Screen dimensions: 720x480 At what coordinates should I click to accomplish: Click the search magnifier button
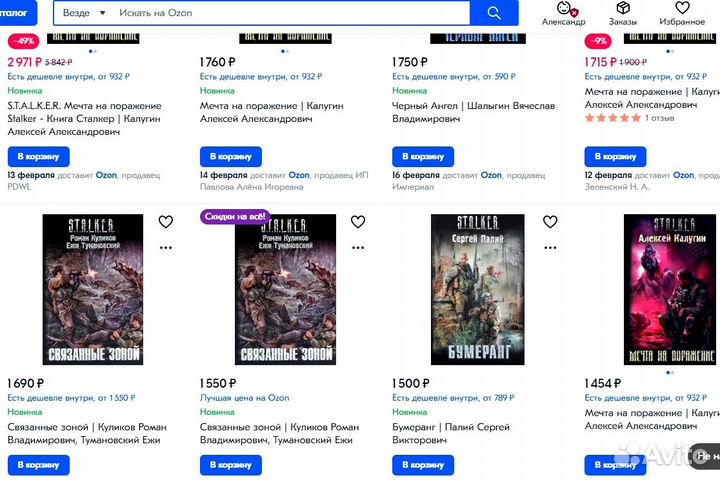coord(494,13)
